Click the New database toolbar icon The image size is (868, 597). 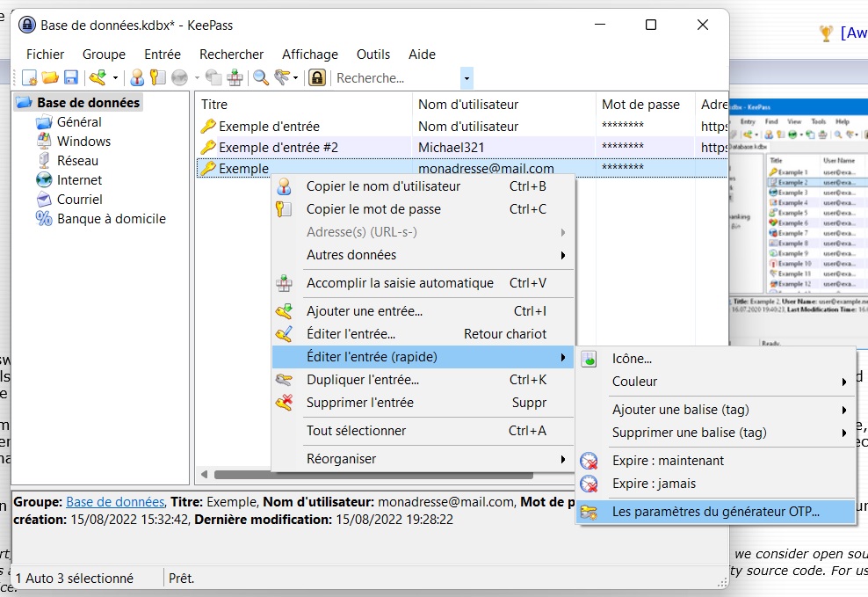(x=30, y=78)
